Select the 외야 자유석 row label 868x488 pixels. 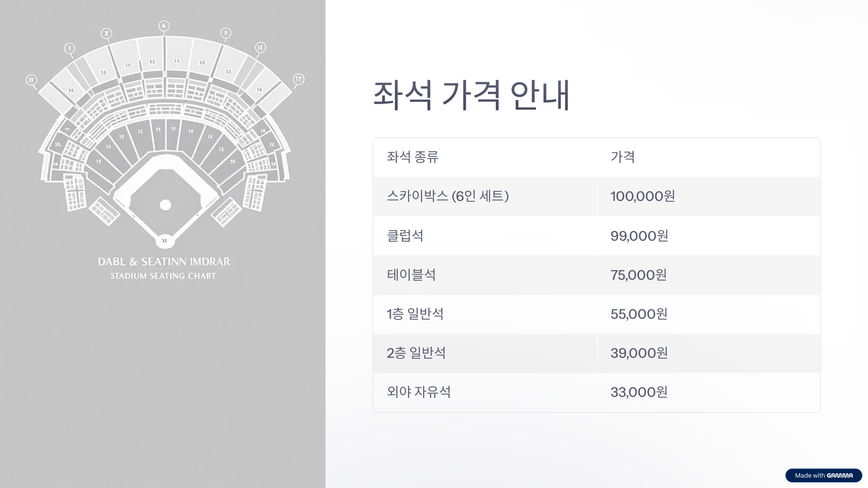pos(419,392)
